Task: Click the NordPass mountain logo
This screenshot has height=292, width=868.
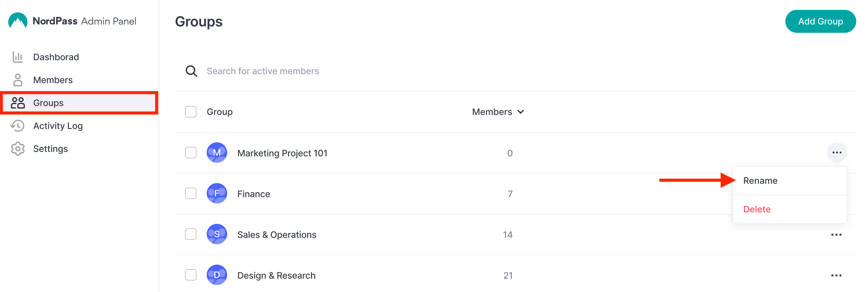Action: pyautogui.click(x=18, y=21)
